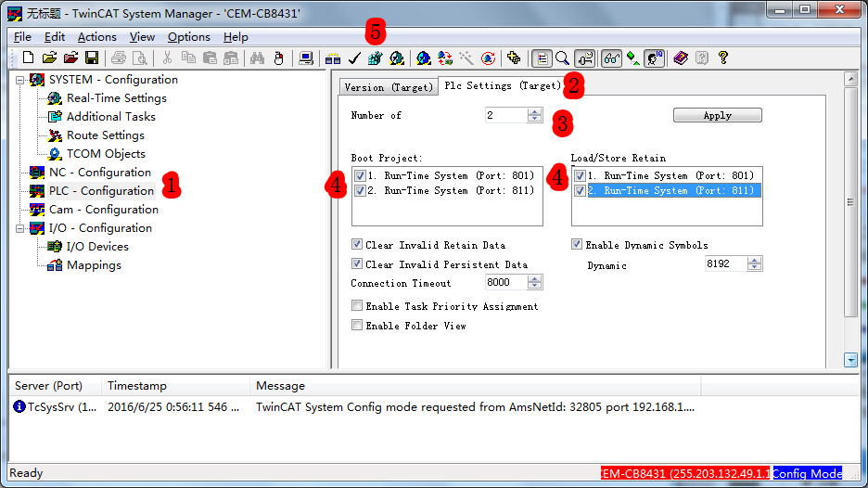The image size is (868, 488).
Task: Switch to the Version (Target) tab
Action: [388, 87]
